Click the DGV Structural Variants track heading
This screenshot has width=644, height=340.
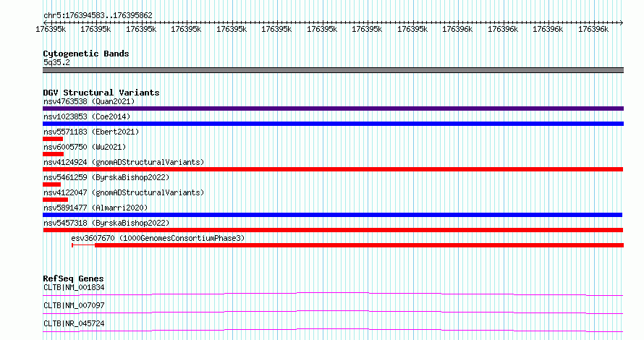tap(101, 93)
